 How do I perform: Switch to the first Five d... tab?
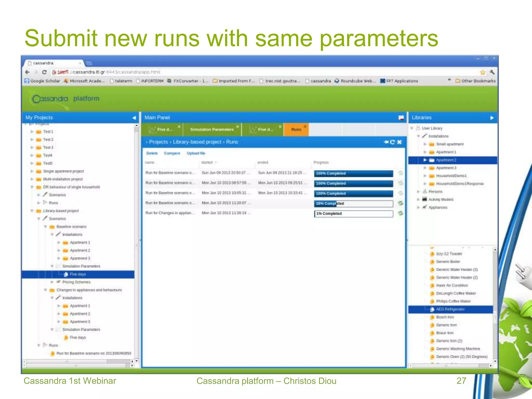click(x=162, y=130)
